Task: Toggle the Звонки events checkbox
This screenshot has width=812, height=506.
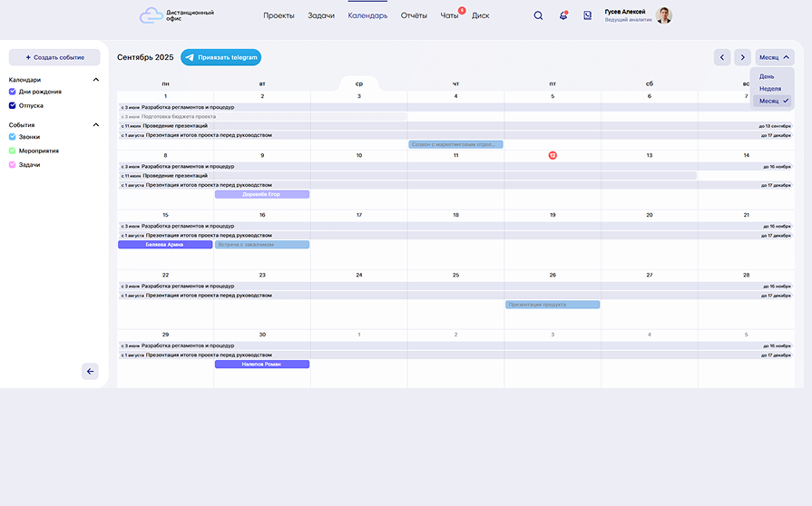Action: point(13,137)
